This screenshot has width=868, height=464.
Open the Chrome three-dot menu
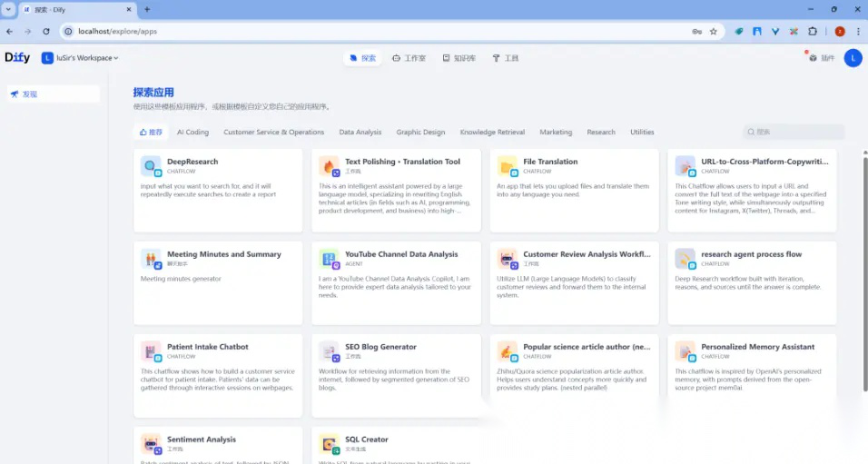tap(858, 32)
